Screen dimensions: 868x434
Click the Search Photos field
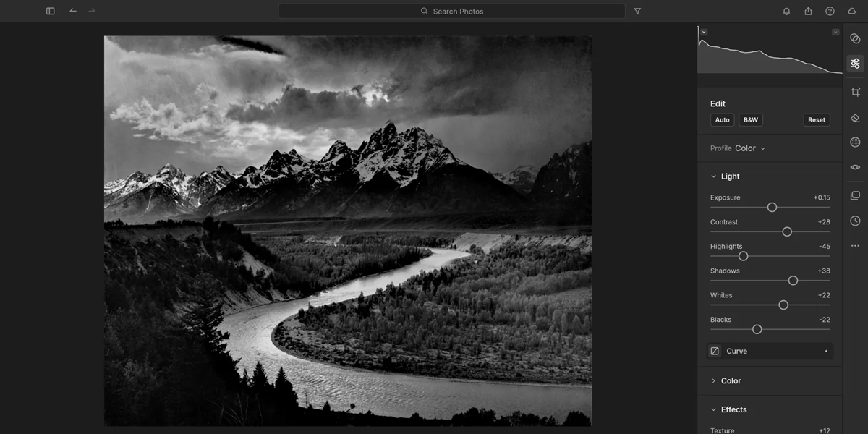(451, 11)
